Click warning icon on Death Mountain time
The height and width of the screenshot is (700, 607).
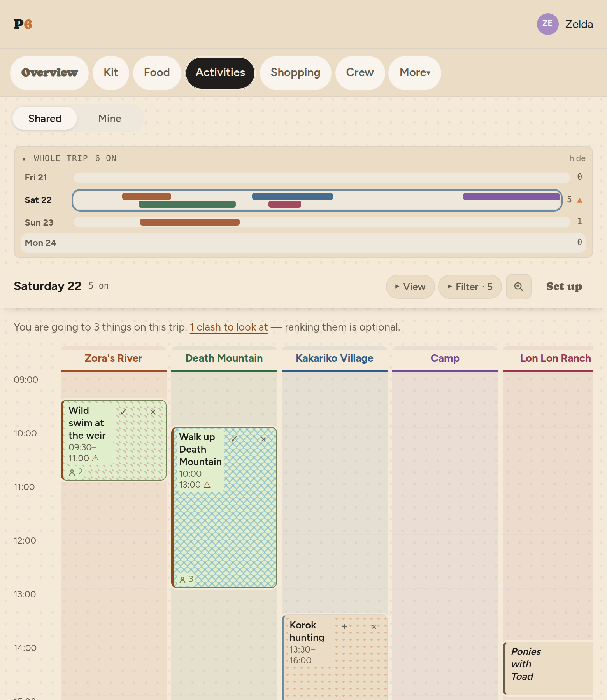pyautogui.click(x=207, y=485)
